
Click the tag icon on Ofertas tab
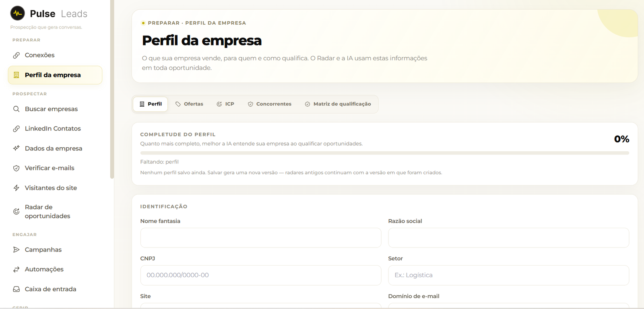coord(178,104)
